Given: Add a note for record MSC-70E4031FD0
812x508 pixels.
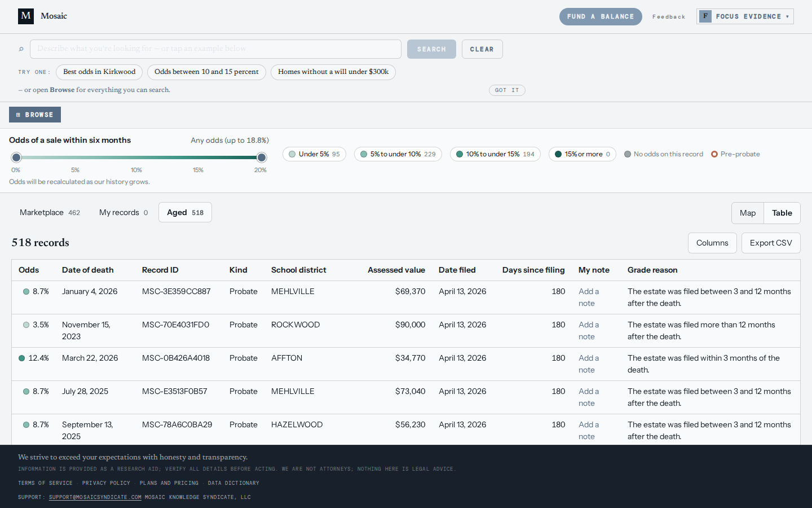Looking at the screenshot, I should click(589, 331).
